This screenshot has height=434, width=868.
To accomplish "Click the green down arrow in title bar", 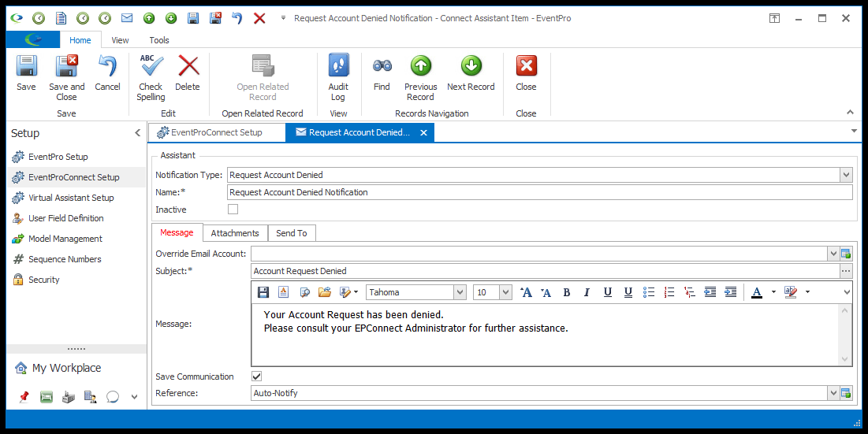I will [x=171, y=18].
